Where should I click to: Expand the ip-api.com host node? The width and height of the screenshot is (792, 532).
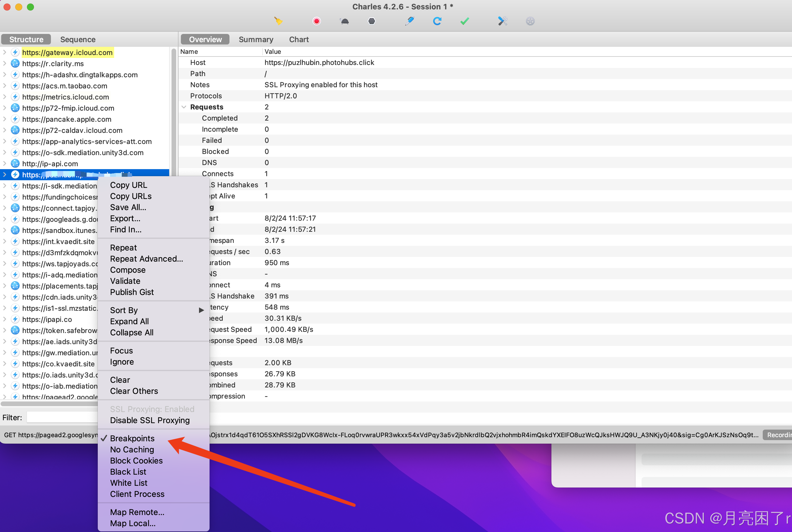(x=4, y=164)
